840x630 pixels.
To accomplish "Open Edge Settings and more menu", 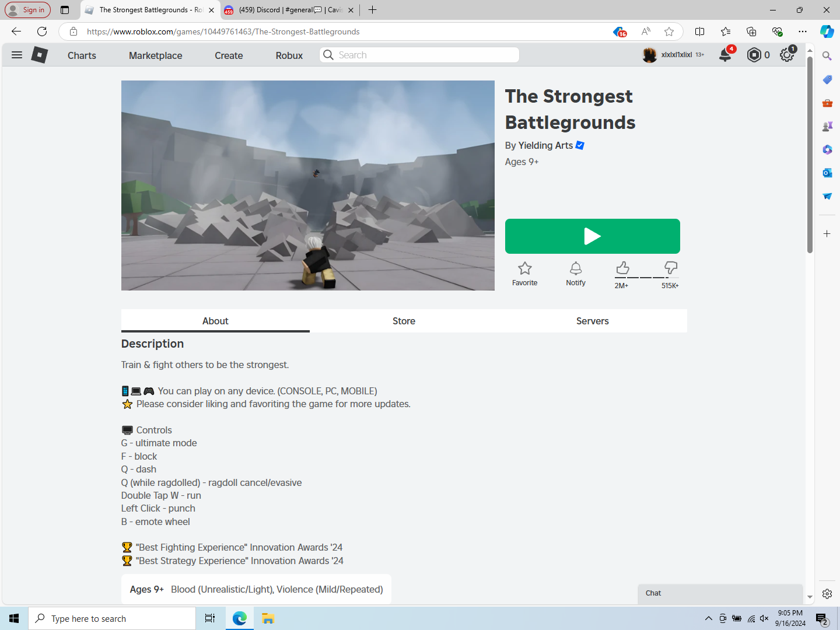I will [x=803, y=32].
